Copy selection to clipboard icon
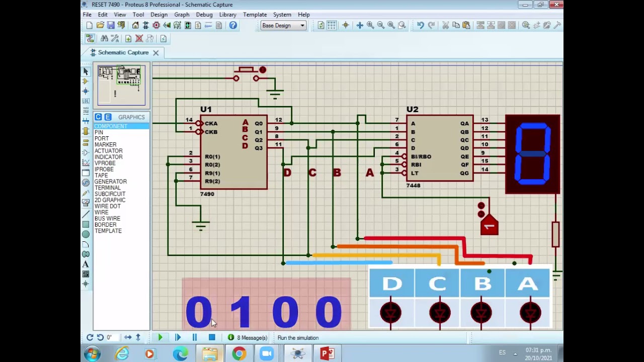The image size is (644, 362). point(456,25)
